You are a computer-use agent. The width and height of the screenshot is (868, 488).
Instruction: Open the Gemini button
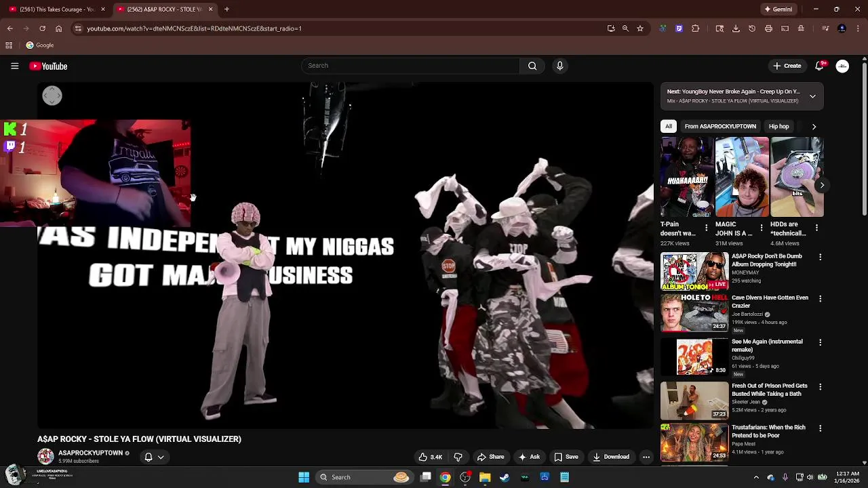778,9
